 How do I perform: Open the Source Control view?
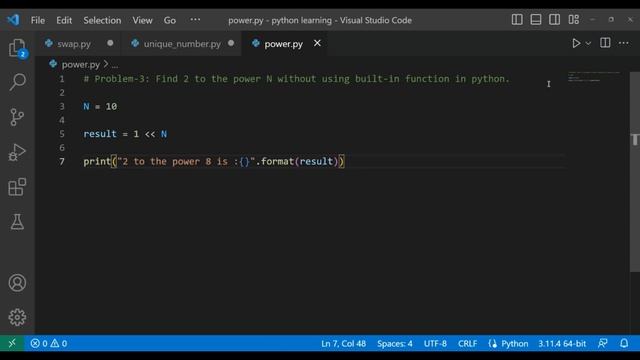point(17,117)
